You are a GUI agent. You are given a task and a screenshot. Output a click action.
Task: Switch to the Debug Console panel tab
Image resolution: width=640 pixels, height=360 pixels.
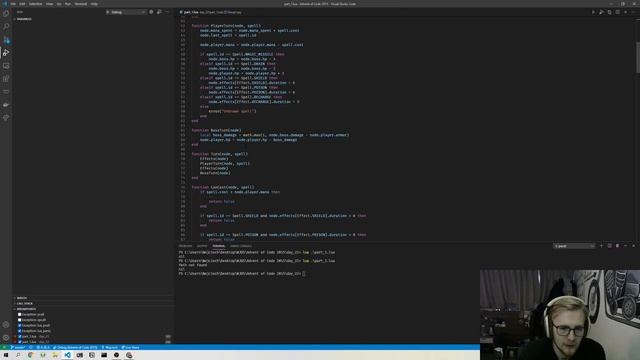241,246
